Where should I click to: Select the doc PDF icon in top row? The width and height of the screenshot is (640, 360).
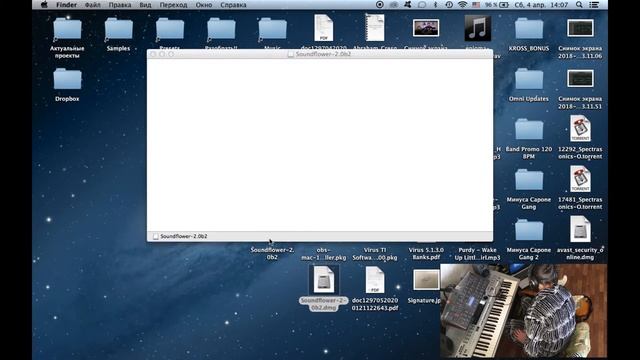coord(324,28)
